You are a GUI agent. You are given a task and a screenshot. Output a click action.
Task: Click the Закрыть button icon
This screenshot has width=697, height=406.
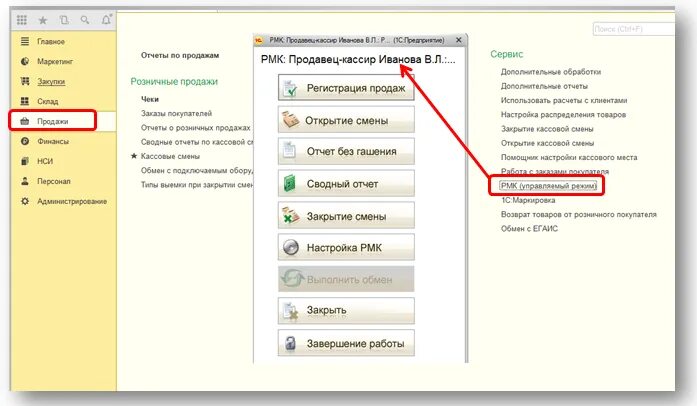(290, 310)
